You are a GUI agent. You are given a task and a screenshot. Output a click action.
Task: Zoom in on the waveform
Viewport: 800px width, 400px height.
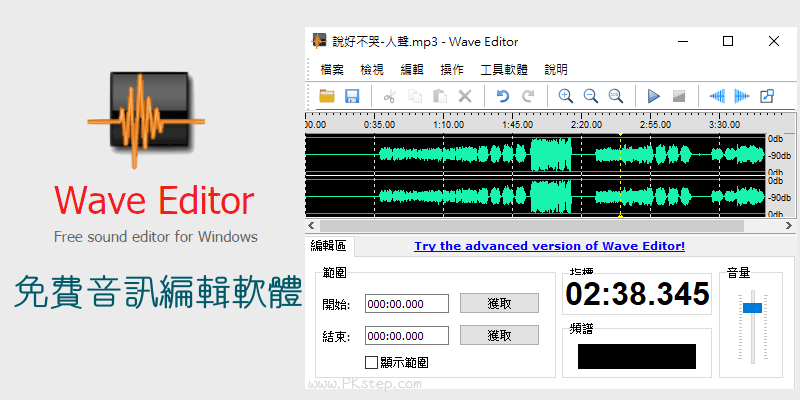point(565,96)
